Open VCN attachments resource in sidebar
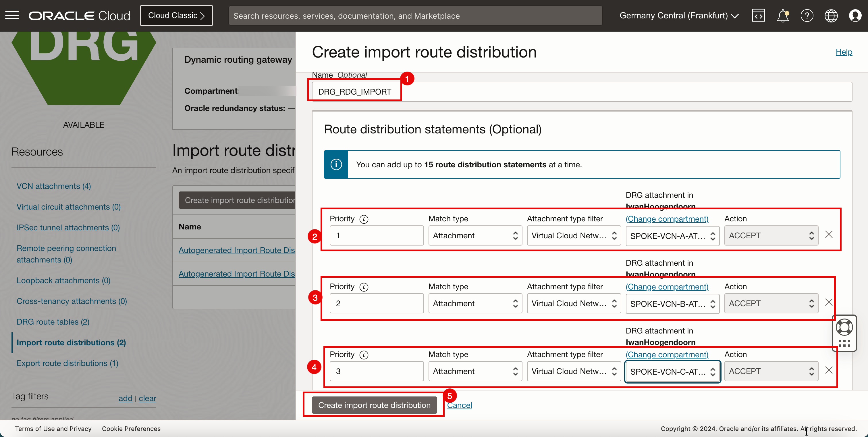The image size is (868, 437). pyautogui.click(x=53, y=186)
